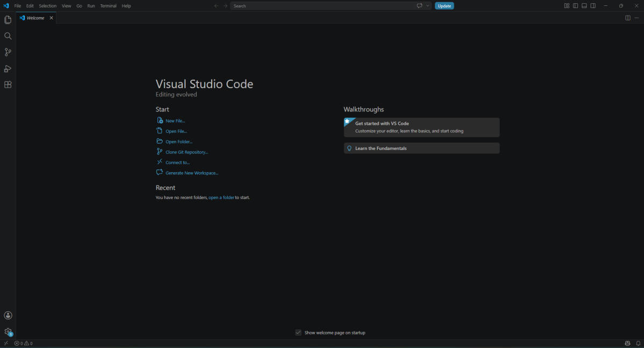
Task: Open the Source Control view
Action: pos(8,52)
